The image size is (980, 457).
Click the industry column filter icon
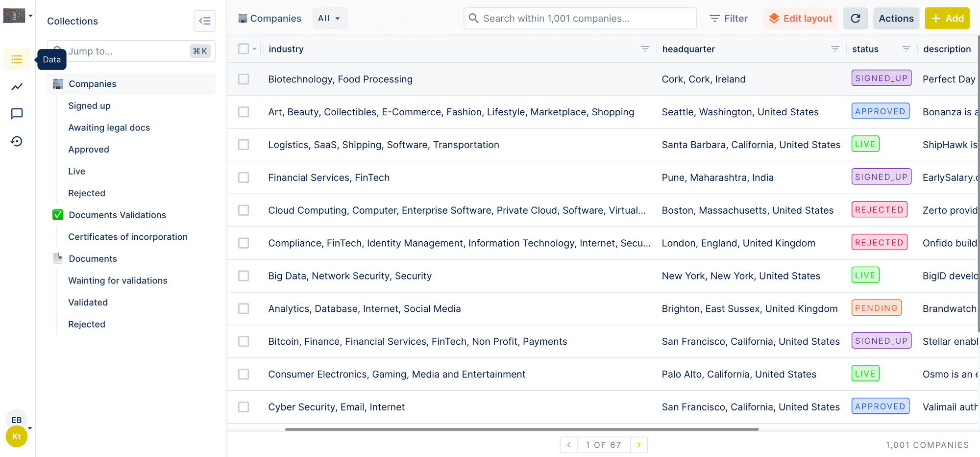(645, 49)
